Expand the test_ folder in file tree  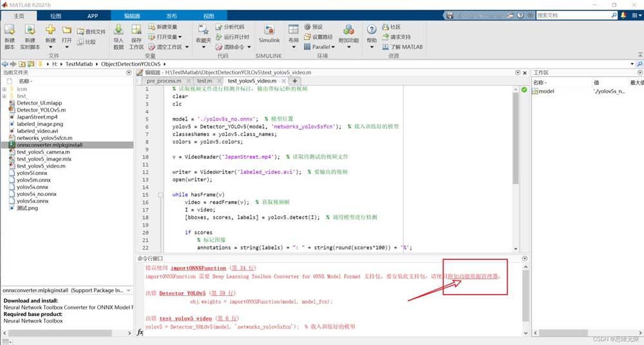(x=5, y=95)
